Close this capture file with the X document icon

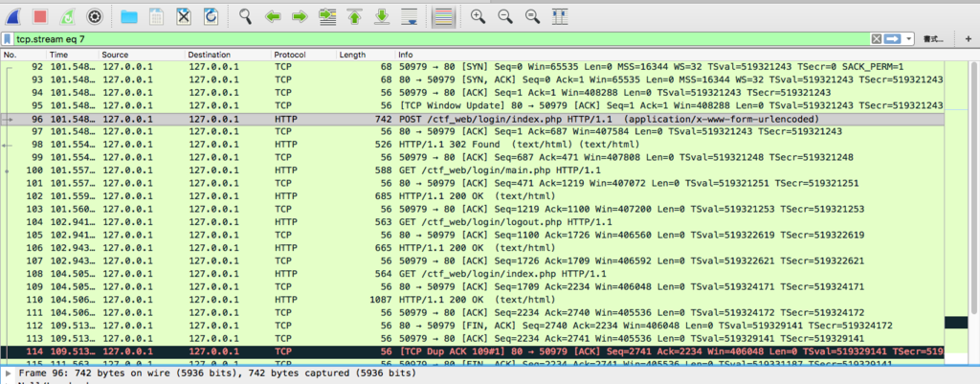pos(184,16)
